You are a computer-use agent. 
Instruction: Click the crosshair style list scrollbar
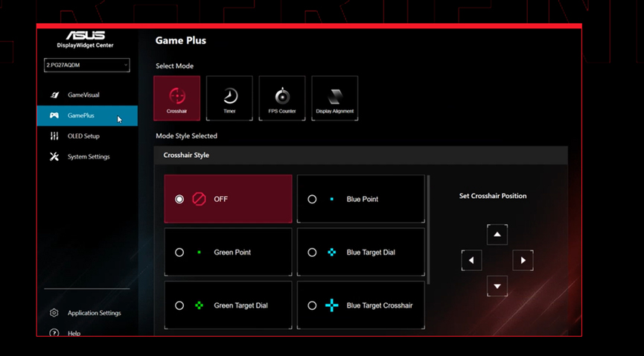[x=429, y=229]
